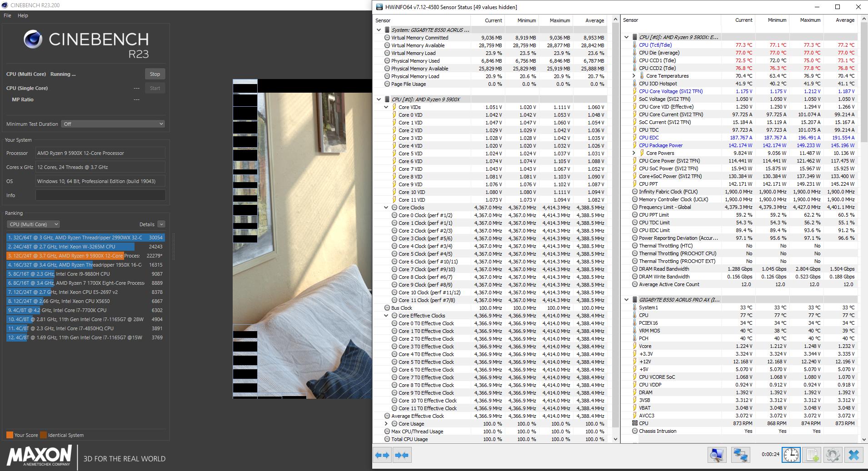868x471 pixels.
Task: Click thermometer icon beside VRM MOS
Action: (x=635, y=331)
